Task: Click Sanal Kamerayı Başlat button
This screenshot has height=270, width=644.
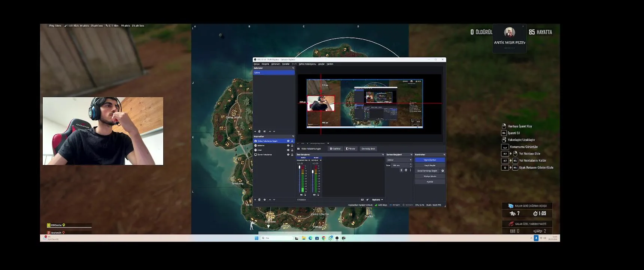Action: [x=427, y=171]
